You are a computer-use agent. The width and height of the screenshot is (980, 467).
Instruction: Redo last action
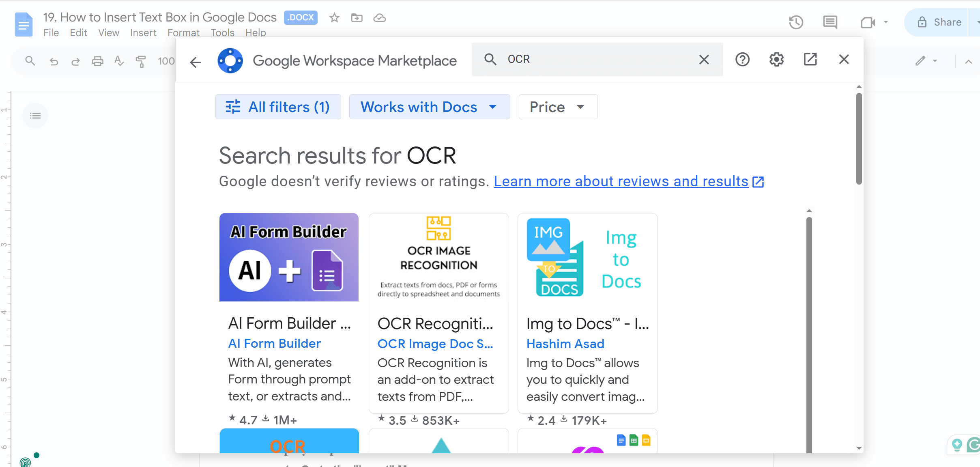tap(75, 61)
